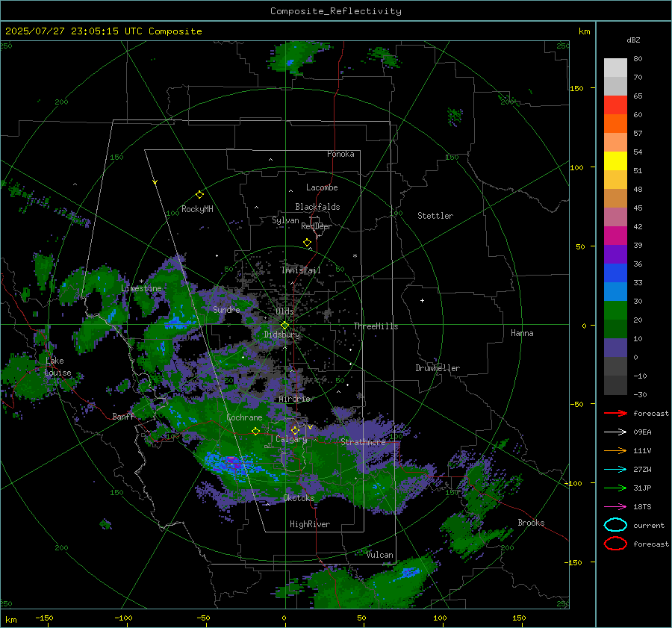Click the dBZ legend heading

pyautogui.click(x=633, y=40)
